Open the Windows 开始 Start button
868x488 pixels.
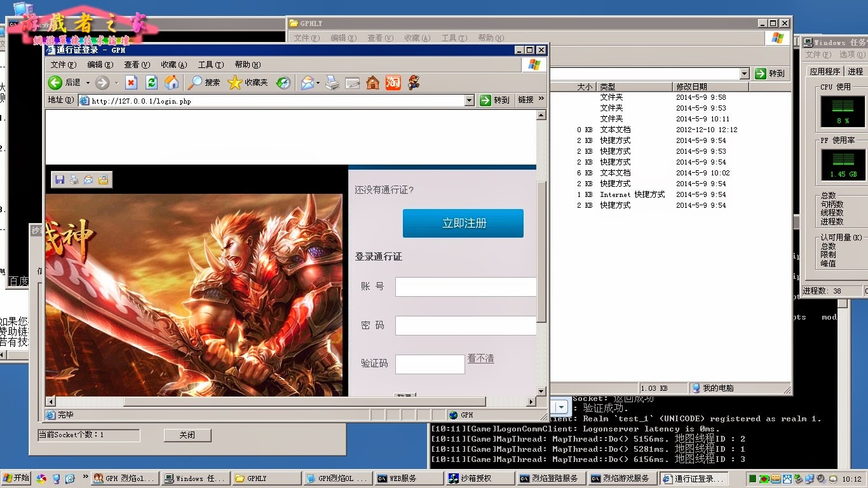pos(17,478)
